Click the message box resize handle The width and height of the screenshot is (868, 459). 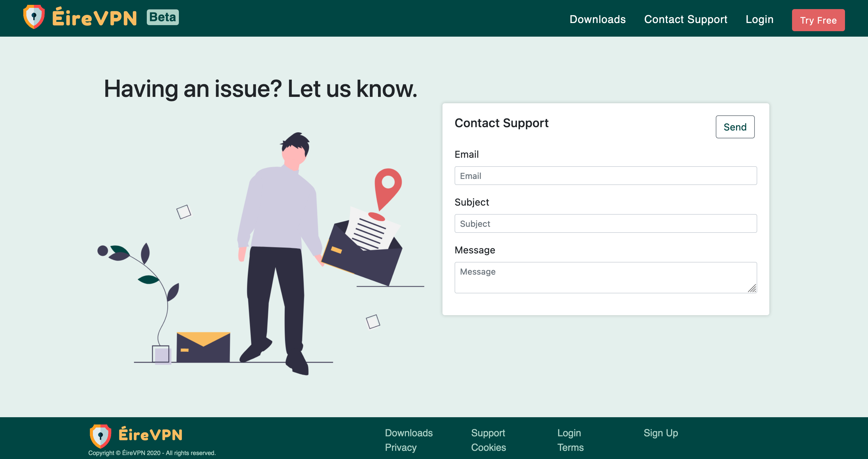(752, 289)
